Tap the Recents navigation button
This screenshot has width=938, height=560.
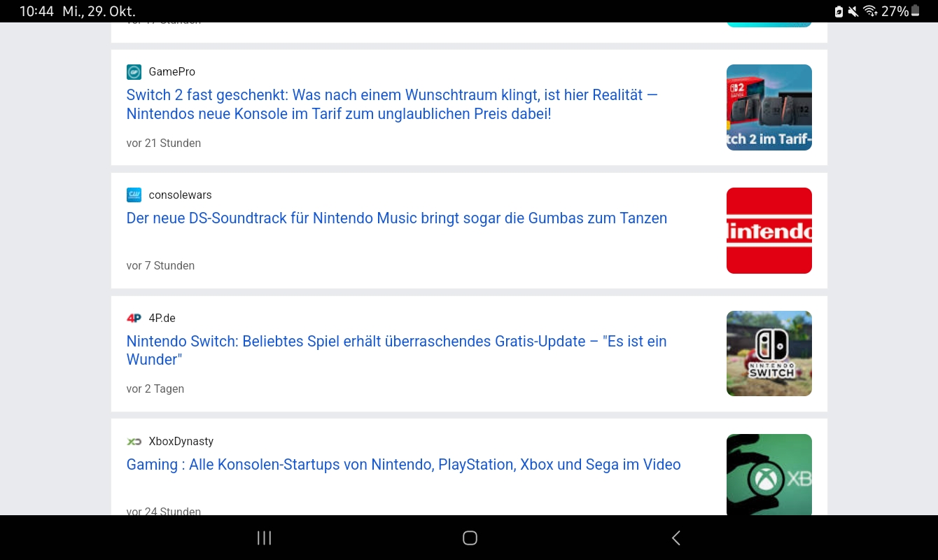[264, 538]
